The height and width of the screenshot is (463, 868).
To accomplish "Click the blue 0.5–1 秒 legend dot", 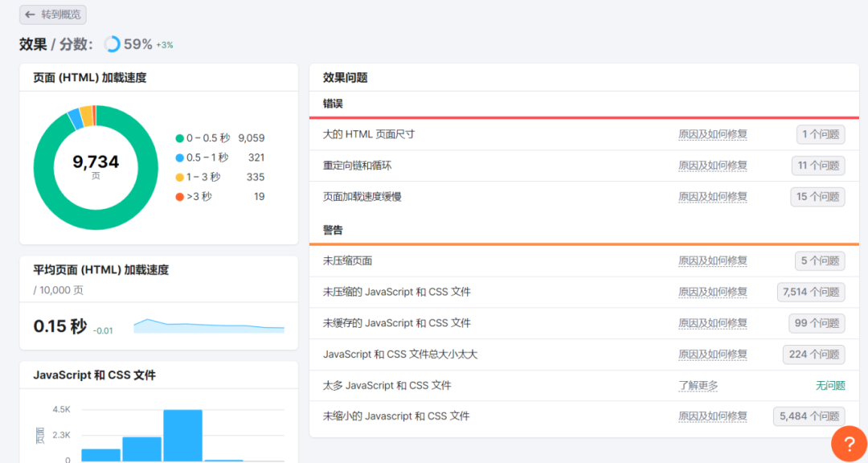I will click(179, 158).
